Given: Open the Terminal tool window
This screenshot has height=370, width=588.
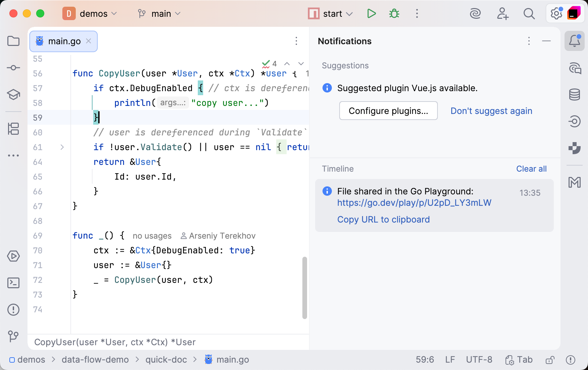Looking at the screenshot, I should [13, 283].
